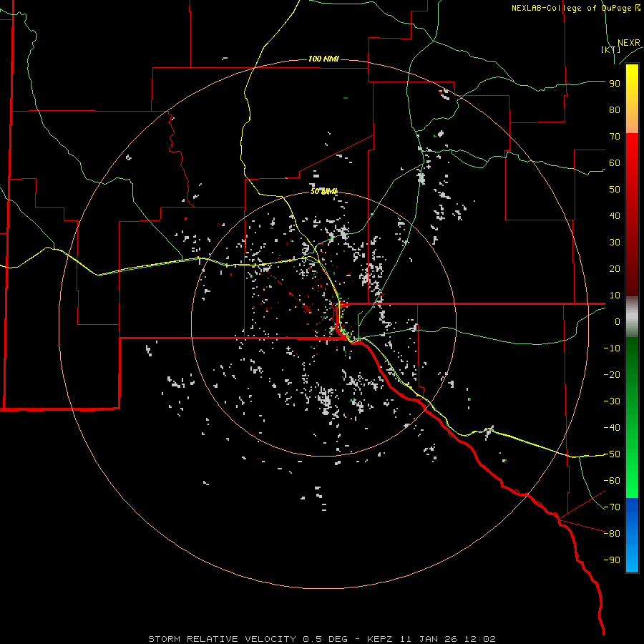Click the 50 value on the velocity scale
This screenshot has height=644, width=644.
pyautogui.click(x=615, y=190)
